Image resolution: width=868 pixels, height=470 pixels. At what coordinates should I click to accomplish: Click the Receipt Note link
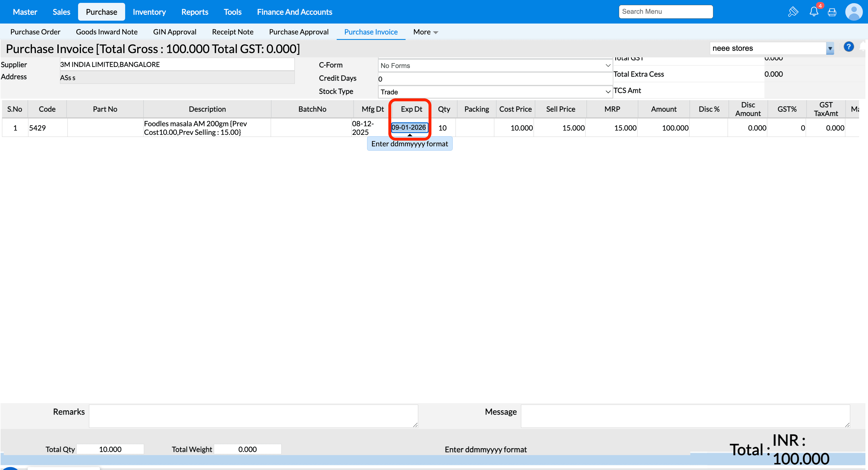coord(232,32)
